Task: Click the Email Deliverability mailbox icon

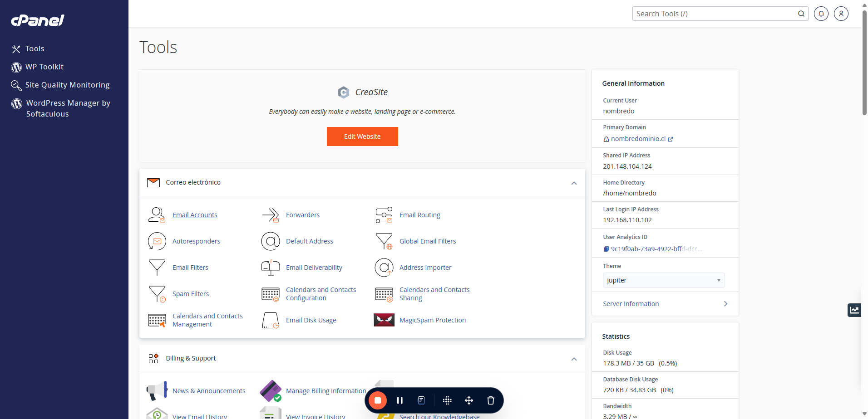Action: click(270, 268)
